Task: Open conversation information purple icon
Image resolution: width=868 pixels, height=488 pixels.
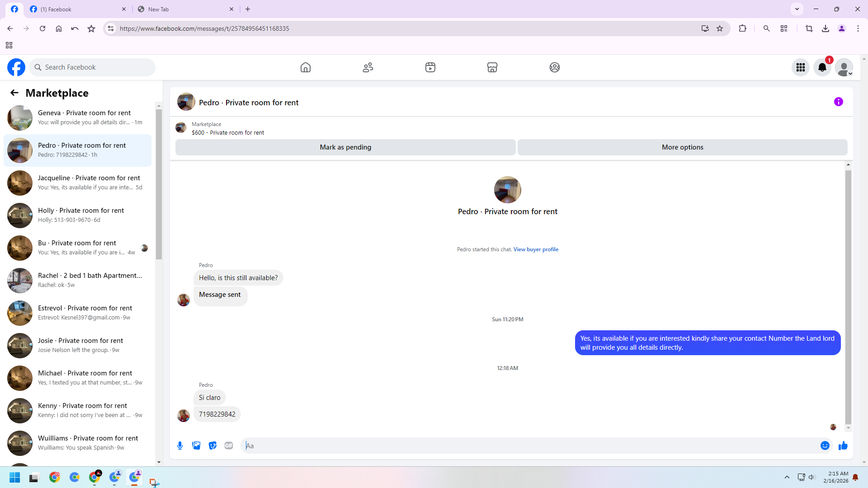Action: pyautogui.click(x=838, y=102)
